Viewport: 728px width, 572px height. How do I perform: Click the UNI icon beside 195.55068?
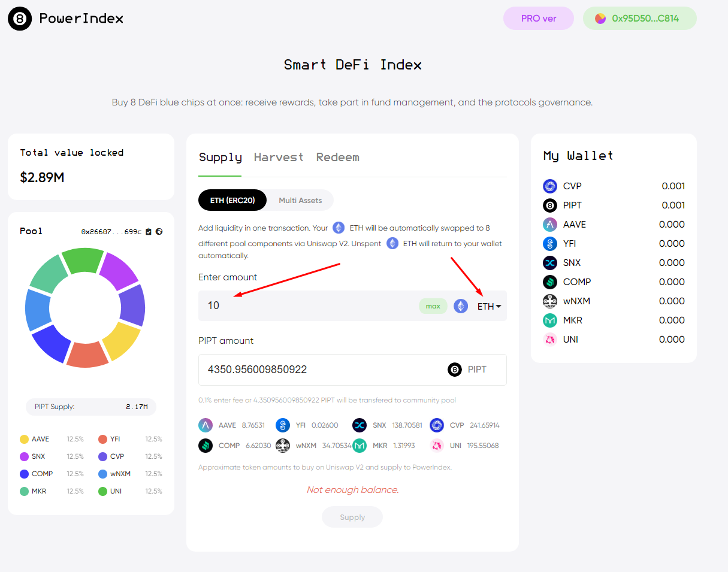437,446
